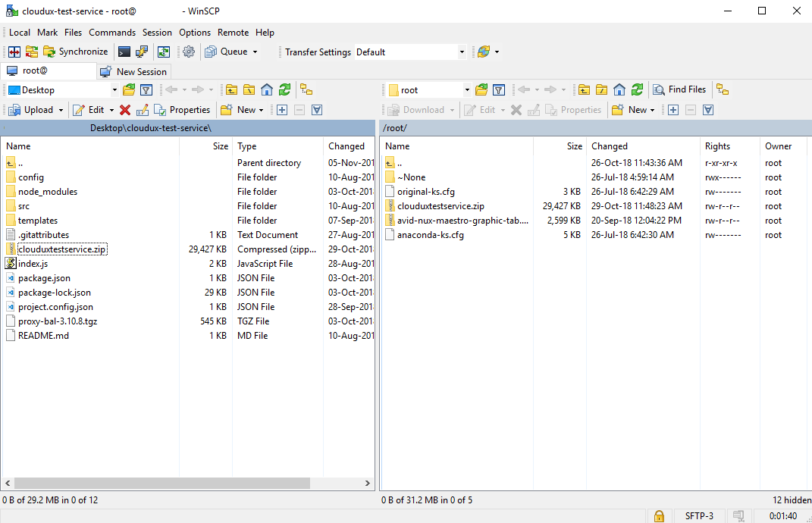Click the local red Delete icon

[125, 110]
